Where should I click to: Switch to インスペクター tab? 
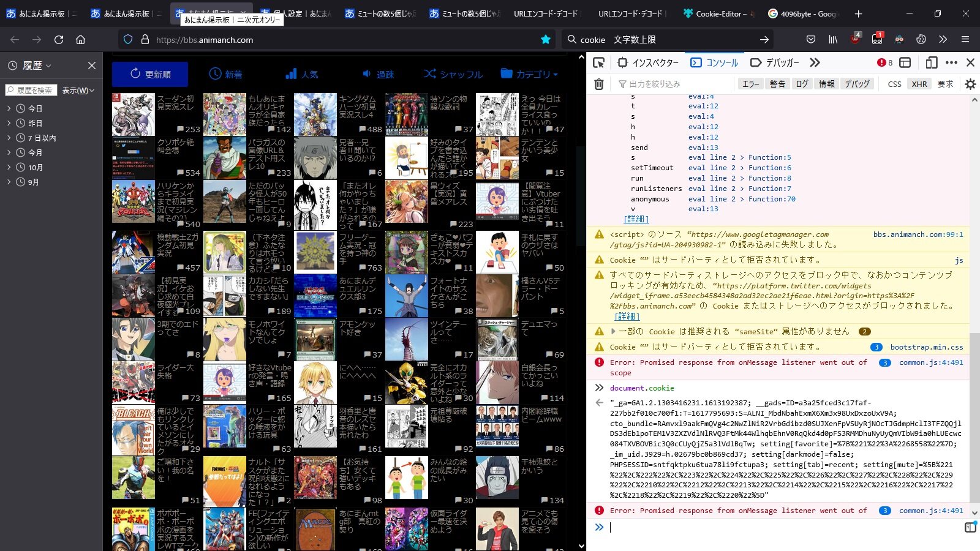point(648,62)
